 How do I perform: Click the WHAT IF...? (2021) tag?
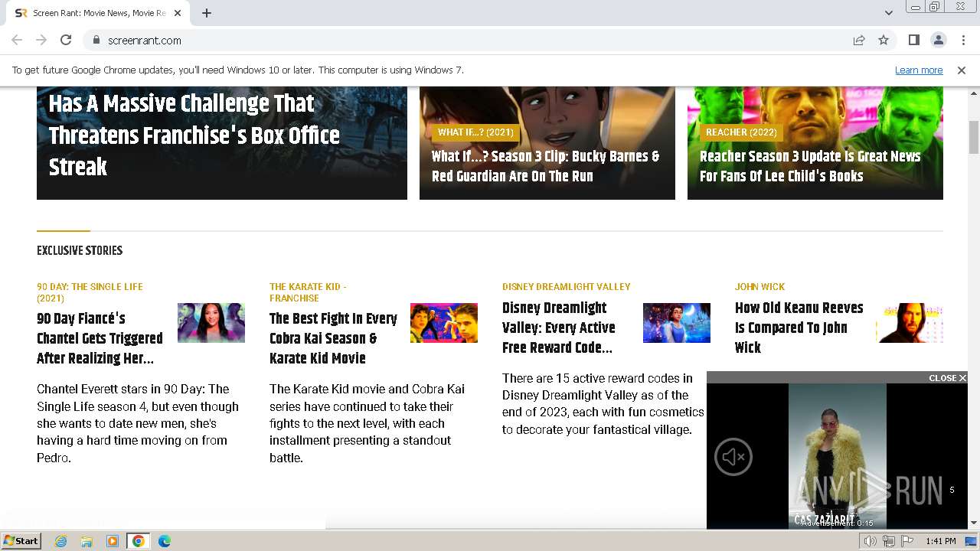pos(475,132)
